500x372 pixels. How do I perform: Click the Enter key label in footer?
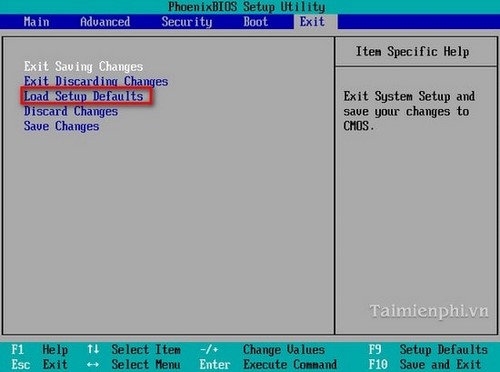[x=215, y=364]
